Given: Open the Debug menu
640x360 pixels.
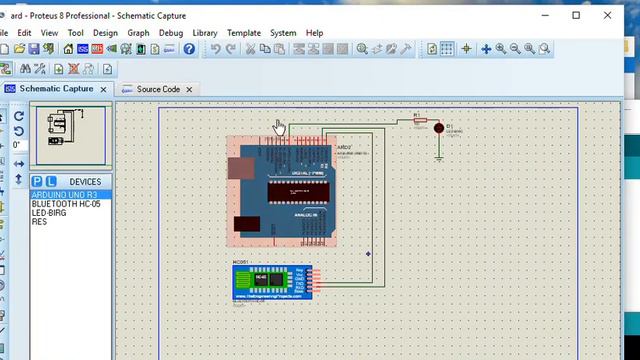Looking at the screenshot, I should [x=171, y=33].
